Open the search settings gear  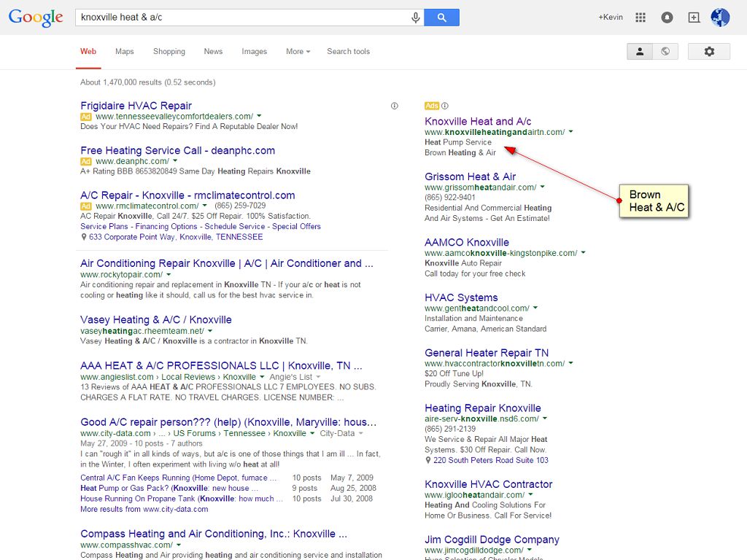point(709,52)
